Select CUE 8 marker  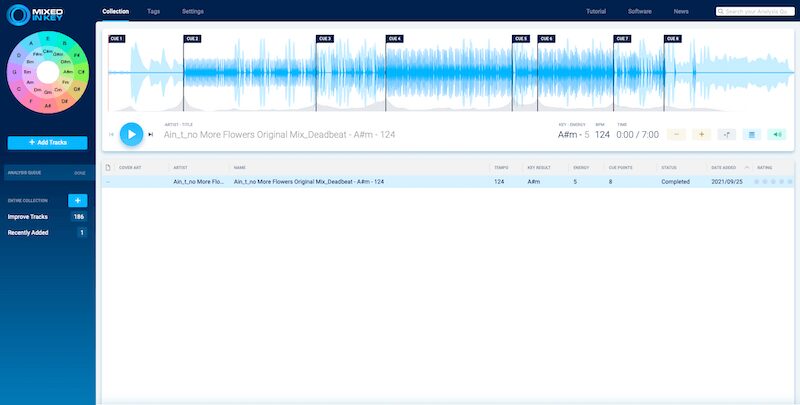pos(672,39)
